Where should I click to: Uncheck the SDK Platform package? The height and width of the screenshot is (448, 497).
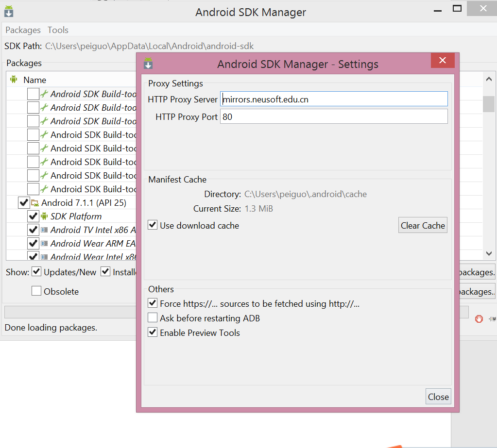(33, 216)
